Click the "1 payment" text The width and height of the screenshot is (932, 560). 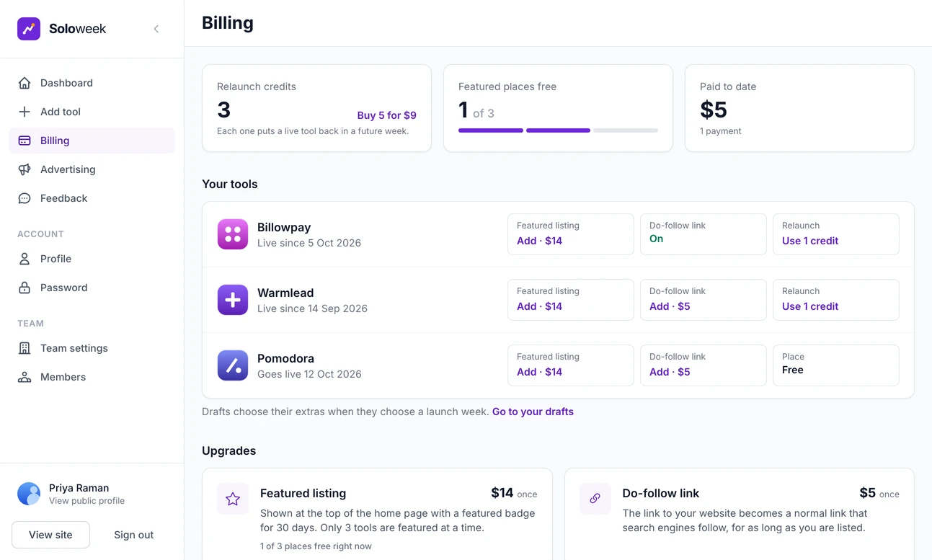721,131
